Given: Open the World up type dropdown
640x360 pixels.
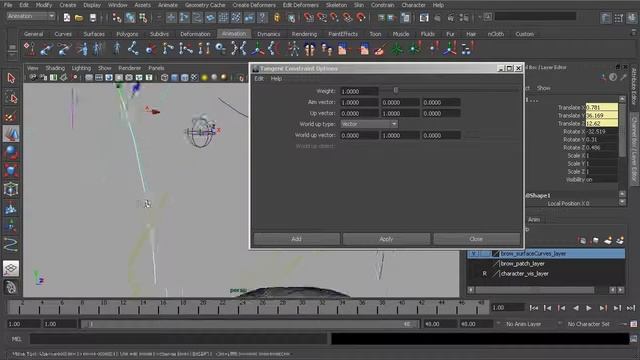Looking at the screenshot, I should tap(369, 124).
